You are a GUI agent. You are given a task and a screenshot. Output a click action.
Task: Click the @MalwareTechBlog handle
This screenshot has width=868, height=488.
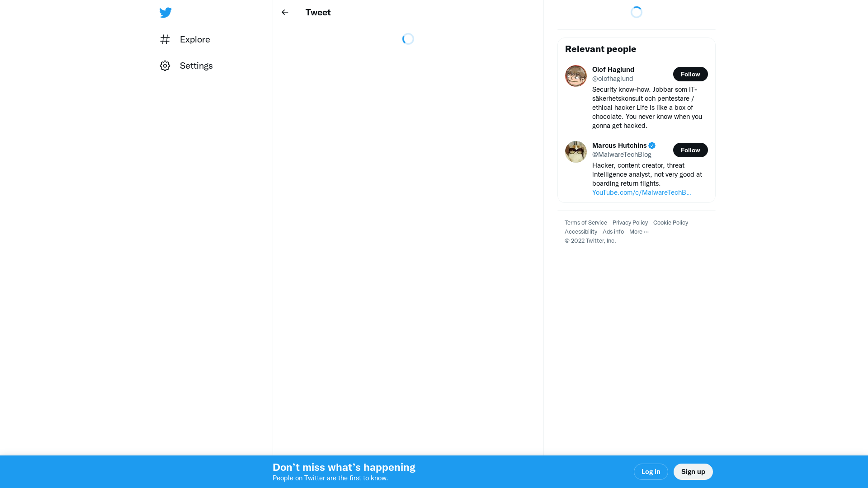tap(621, 155)
